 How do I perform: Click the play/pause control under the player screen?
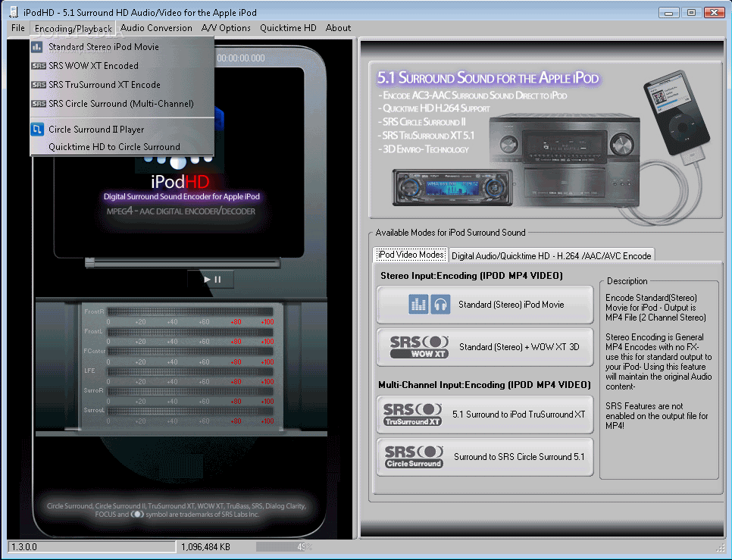tap(211, 280)
